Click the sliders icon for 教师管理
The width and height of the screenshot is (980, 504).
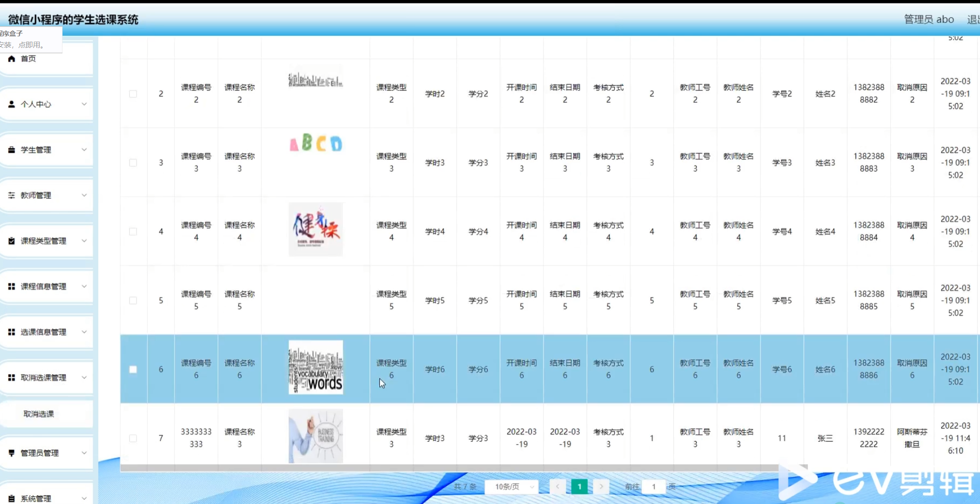(x=12, y=195)
